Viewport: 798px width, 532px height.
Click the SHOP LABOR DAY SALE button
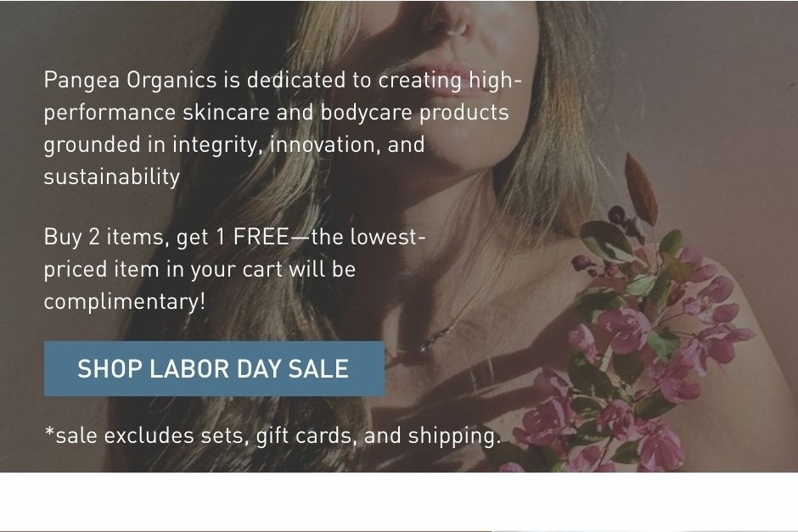click(214, 368)
